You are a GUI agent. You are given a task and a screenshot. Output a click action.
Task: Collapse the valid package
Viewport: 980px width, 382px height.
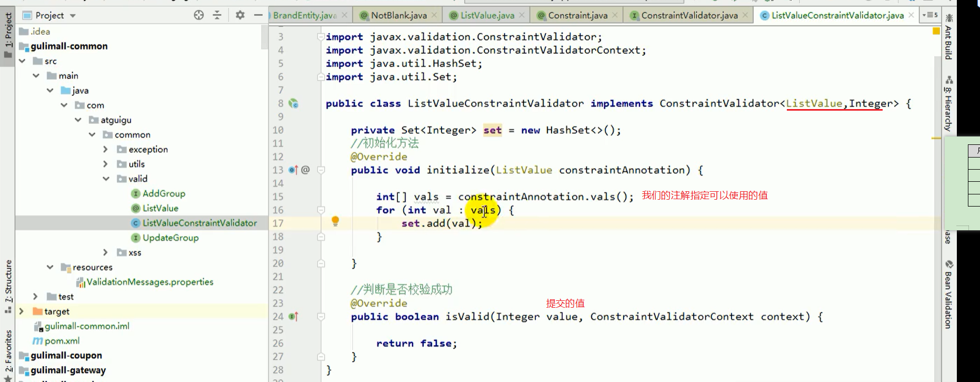pyautogui.click(x=106, y=179)
